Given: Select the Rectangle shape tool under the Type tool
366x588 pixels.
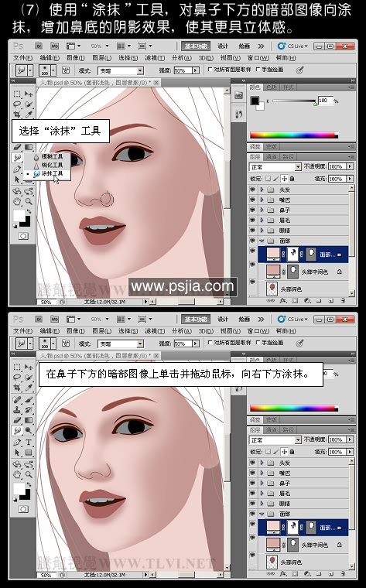Looking at the screenshot, I should click(x=29, y=453).
